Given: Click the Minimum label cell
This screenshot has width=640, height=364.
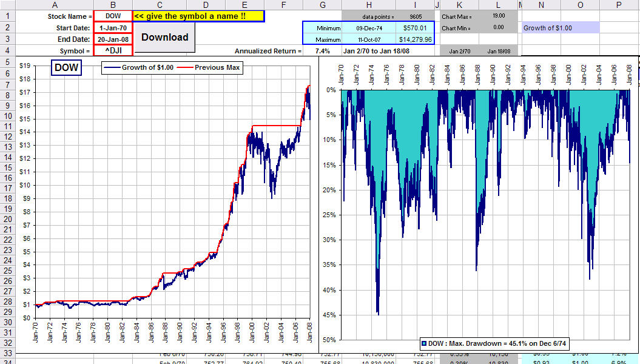Looking at the screenshot, I should (x=323, y=28).
